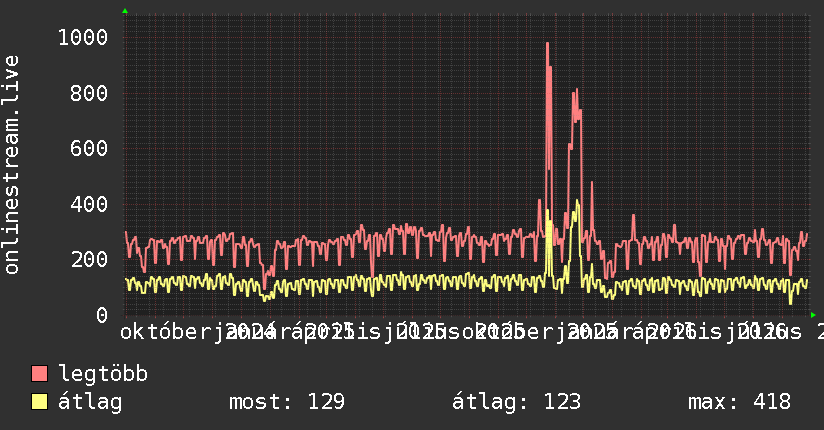This screenshot has width=824, height=430.
Task: Click the átlag legend label
Action: pyautogui.click(x=90, y=402)
